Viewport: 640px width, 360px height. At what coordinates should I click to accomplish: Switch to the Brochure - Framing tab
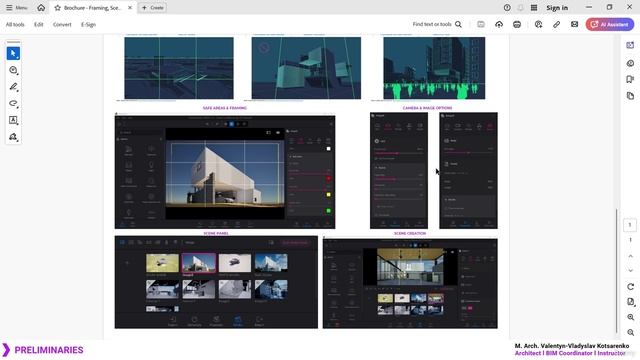(x=93, y=8)
